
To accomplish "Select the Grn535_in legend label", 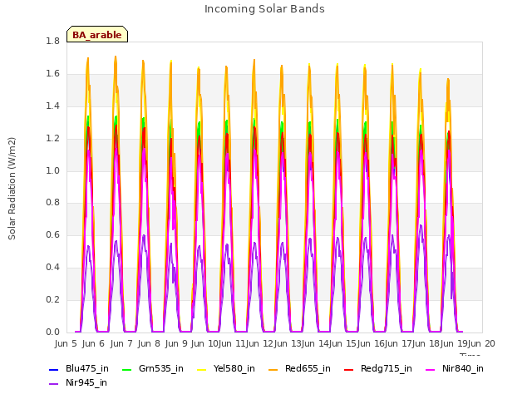I will [161, 369].
